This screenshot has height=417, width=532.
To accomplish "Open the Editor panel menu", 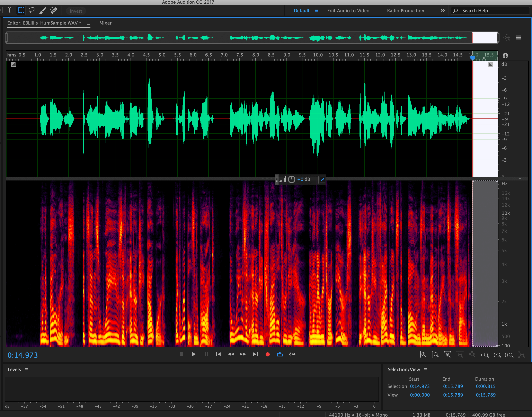I will tap(88, 23).
